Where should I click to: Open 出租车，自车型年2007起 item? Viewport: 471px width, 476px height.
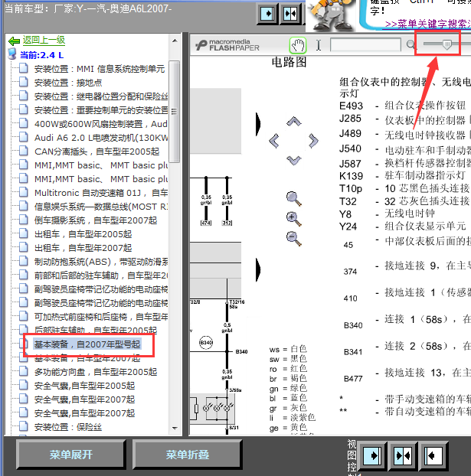[x=83, y=248]
